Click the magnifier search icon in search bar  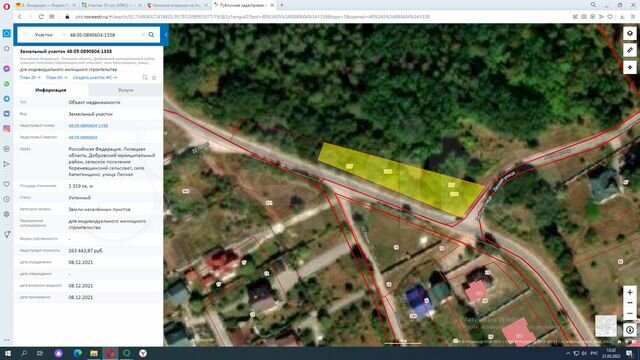tap(151, 35)
